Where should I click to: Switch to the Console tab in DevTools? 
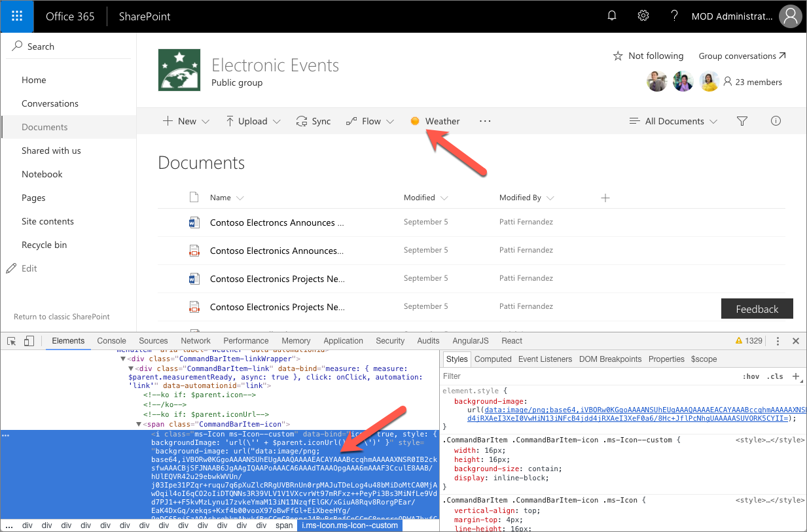(111, 340)
